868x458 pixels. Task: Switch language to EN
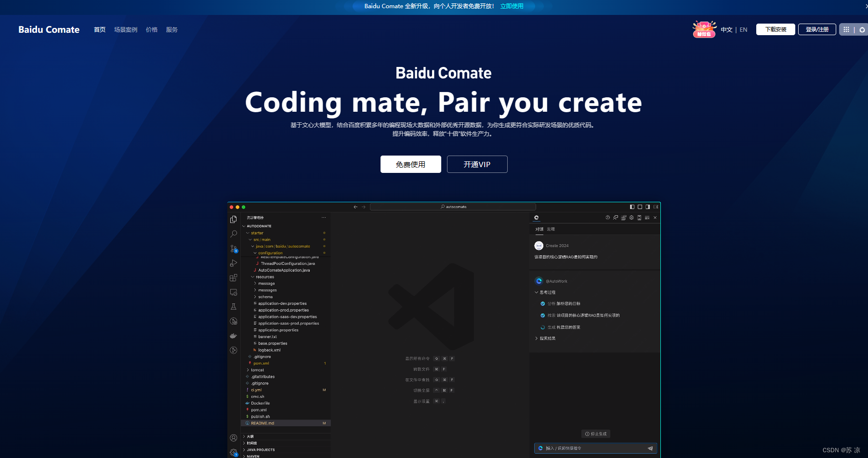[743, 30]
